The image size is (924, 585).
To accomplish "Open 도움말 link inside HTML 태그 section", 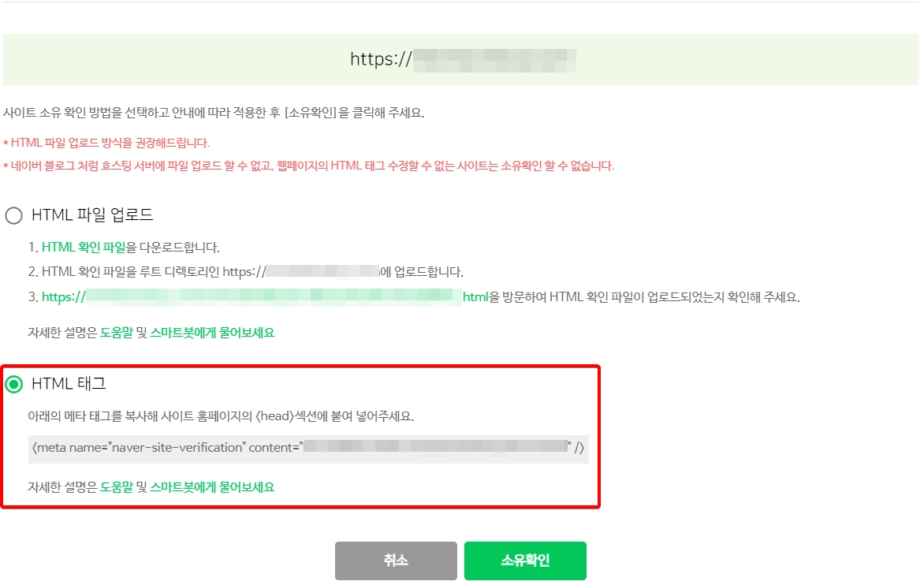I will pyautogui.click(x=117, y=487).
